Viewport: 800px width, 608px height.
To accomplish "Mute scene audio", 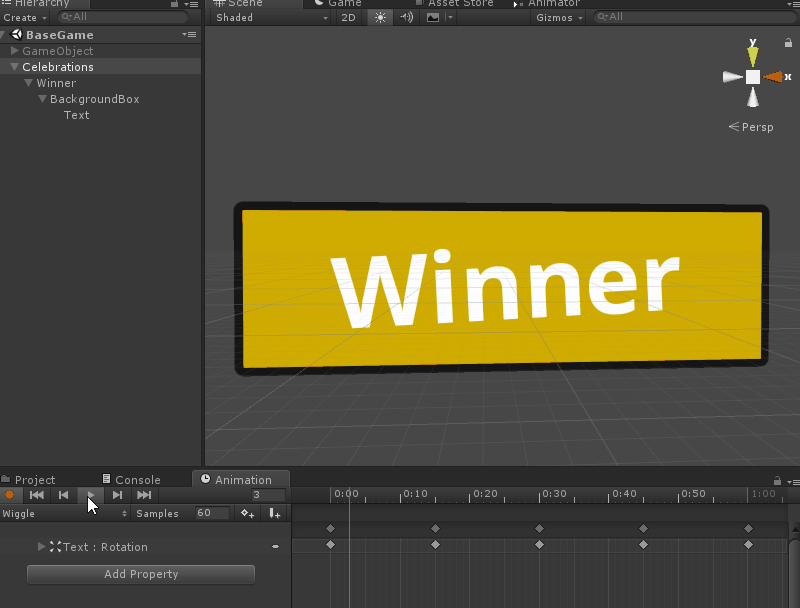I will pos(406,17).
